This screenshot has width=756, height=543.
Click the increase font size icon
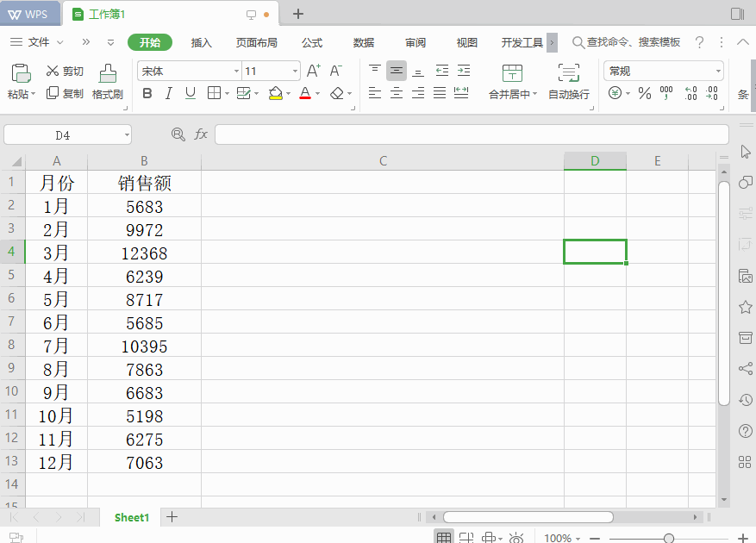tap(314, 71)
